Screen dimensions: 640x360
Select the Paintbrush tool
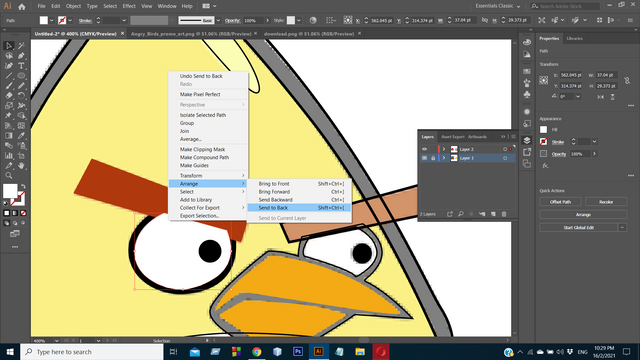[9, 86]
